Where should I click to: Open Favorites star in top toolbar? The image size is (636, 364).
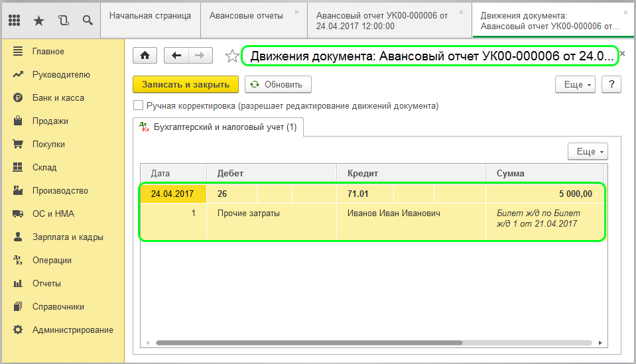coord(38,21)
